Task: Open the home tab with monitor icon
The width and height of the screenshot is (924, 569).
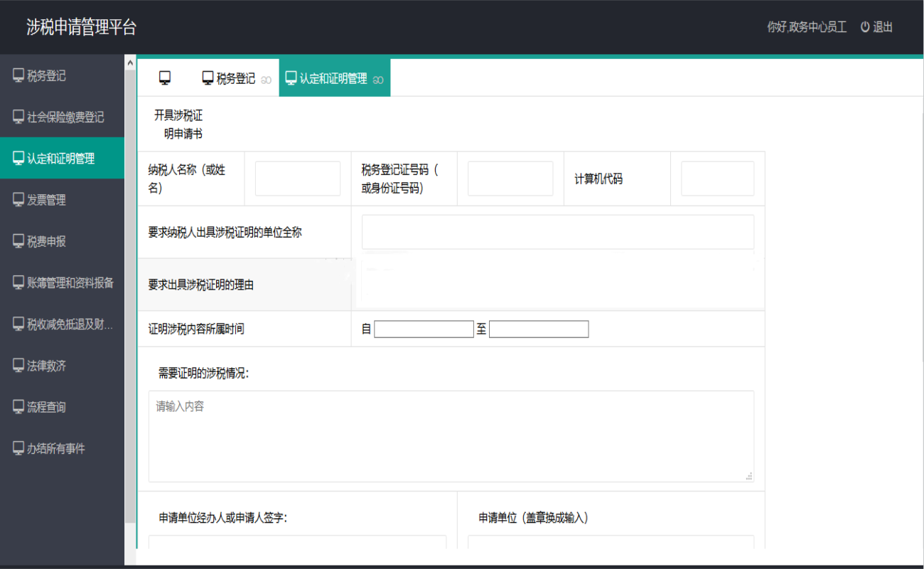Action: pyautogui.click(x=165, y=78)
